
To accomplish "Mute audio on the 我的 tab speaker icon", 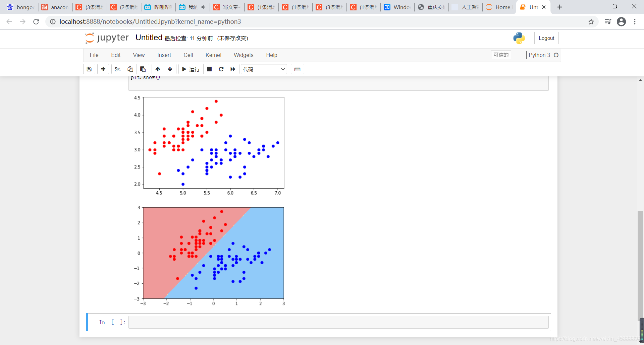I will pyautogui.click(x=203, y=7).
